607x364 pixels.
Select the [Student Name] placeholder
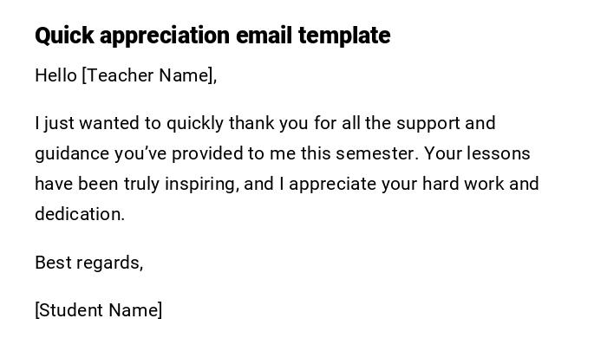98,310
